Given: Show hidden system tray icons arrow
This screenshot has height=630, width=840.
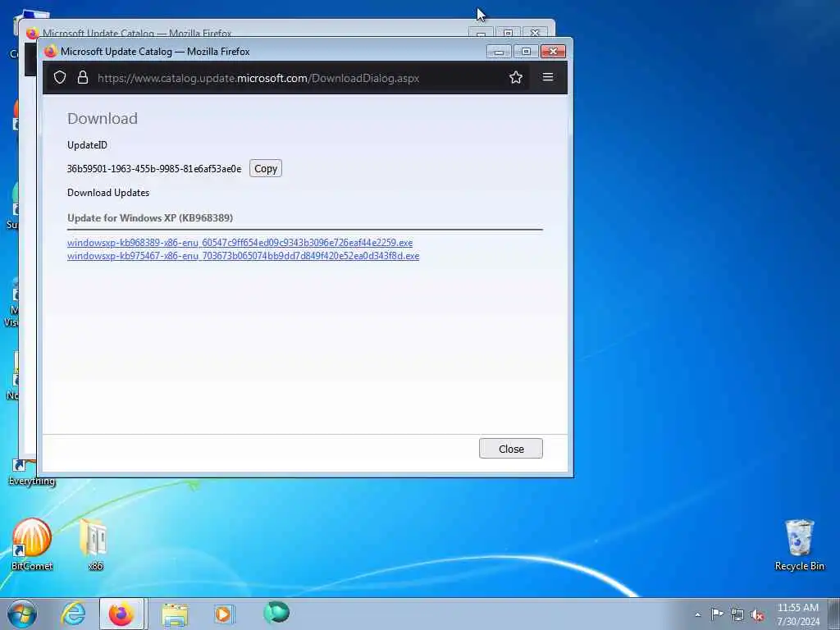Looking at the screenshot, I should (x=697, y=615).
